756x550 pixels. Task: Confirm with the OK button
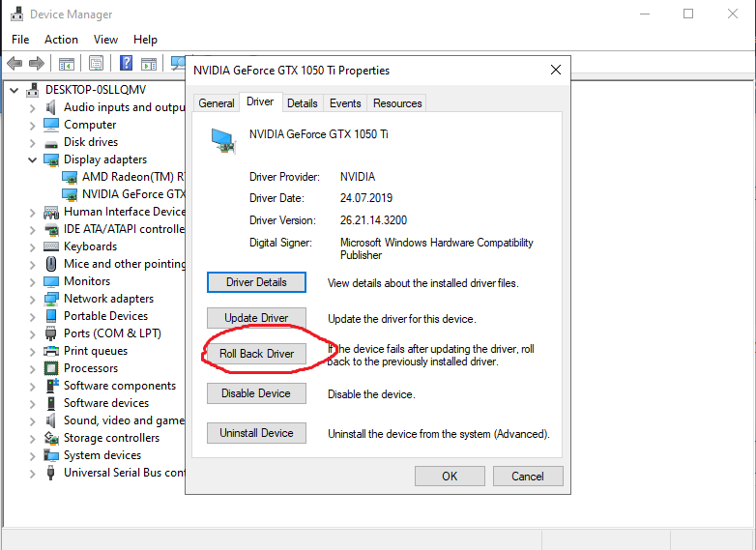point(450,476)
